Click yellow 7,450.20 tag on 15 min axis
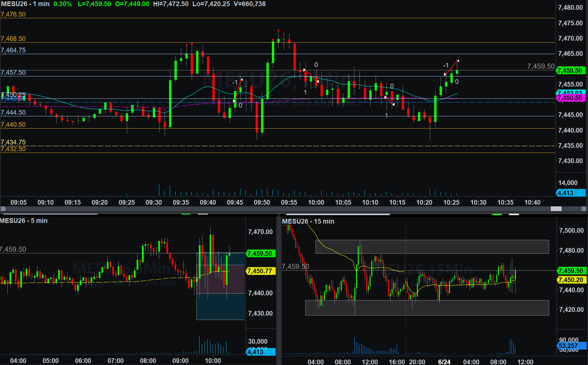 pyautogui.click(x=571, y=280)
